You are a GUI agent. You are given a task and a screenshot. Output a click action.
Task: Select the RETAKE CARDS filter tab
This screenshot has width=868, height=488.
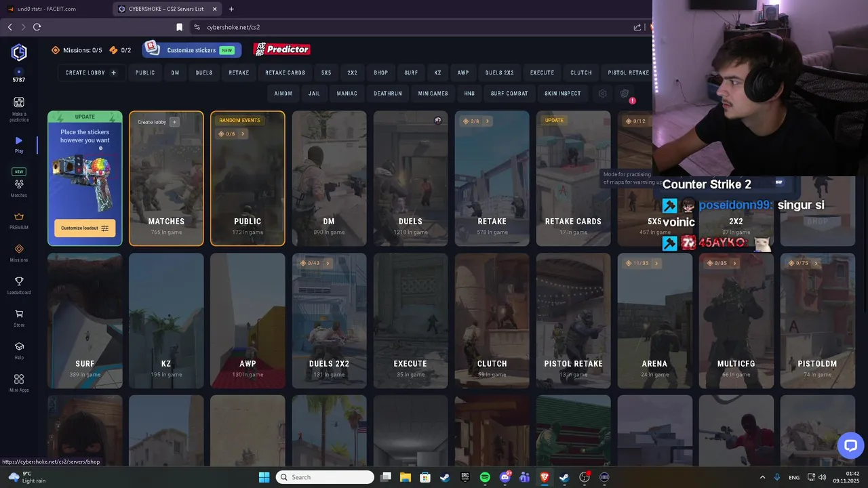pyautogui.click(x=285, y=73)
